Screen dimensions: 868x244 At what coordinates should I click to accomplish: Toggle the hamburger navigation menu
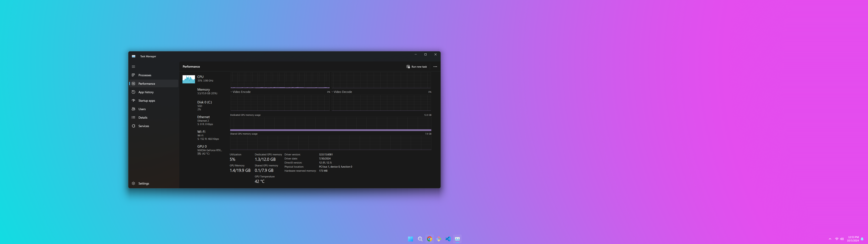pyautogui.click(x=133, y=67)
